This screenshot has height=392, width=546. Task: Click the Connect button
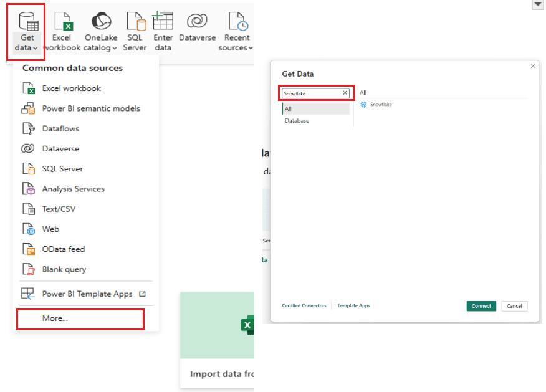[x=481, y=306]
